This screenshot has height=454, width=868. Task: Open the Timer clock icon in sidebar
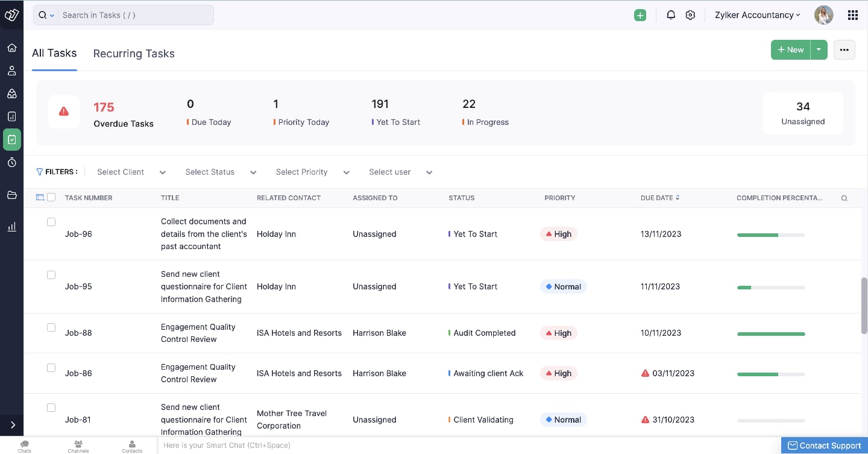click(12, 163)
